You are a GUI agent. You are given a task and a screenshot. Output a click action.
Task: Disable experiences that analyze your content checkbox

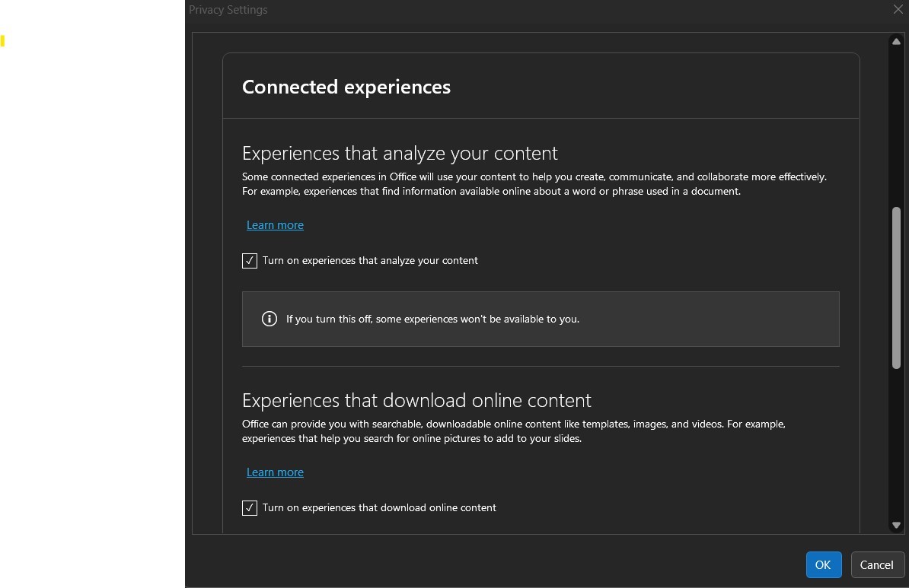tap(250, 261)
